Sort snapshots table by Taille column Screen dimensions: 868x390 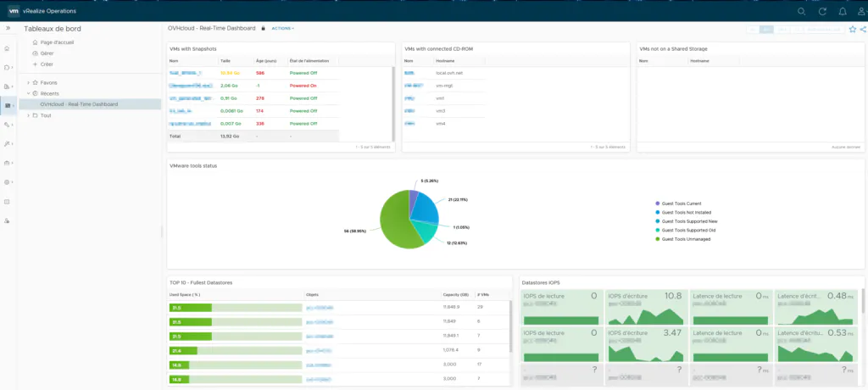tap(225, 60)
